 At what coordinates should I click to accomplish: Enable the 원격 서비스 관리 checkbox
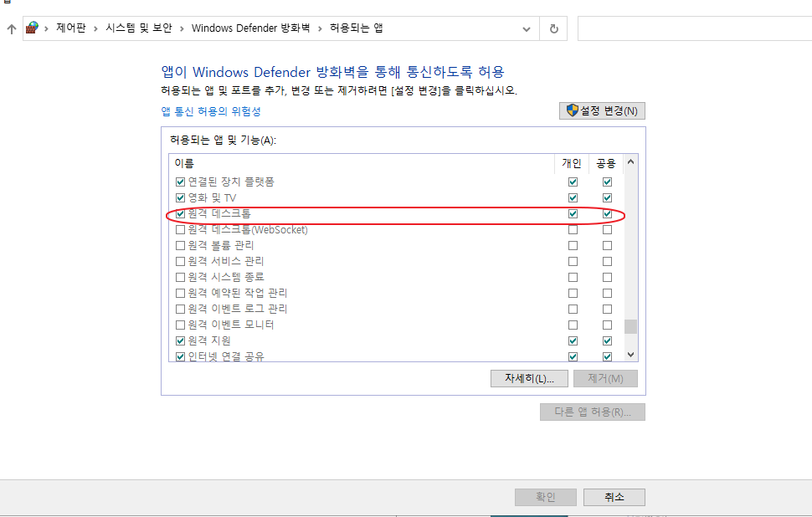click(180, 261)
